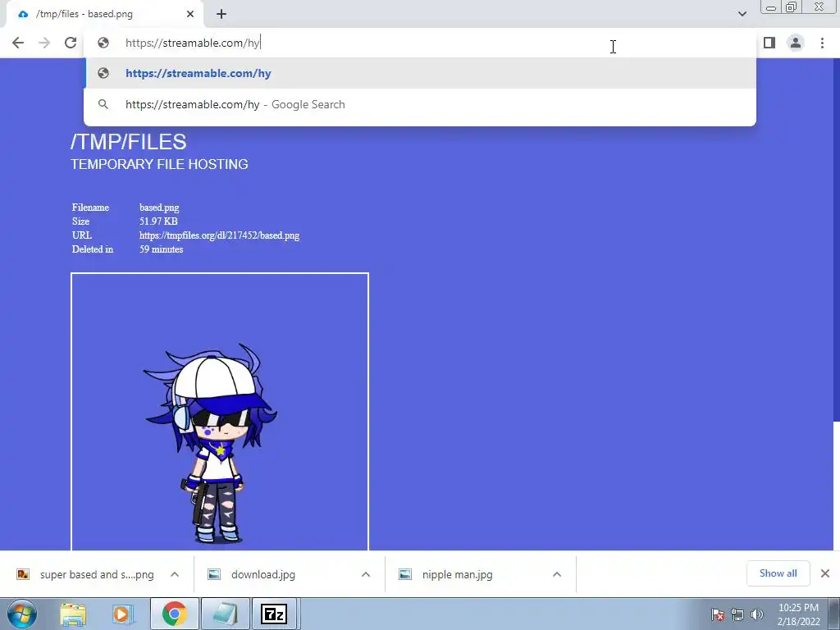This screenshot has height=630, width=840.
Task: Expand the tab search chevron
Action: (742, 14)
